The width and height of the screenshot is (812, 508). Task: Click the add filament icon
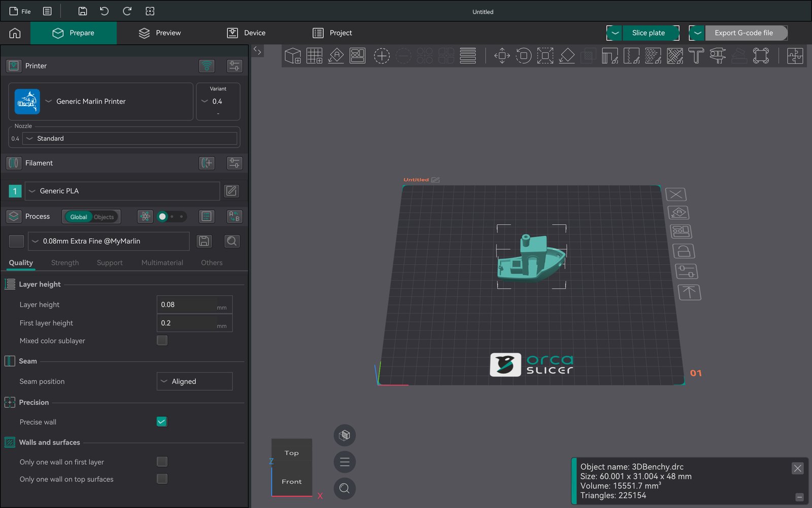[x=207, y=163]
